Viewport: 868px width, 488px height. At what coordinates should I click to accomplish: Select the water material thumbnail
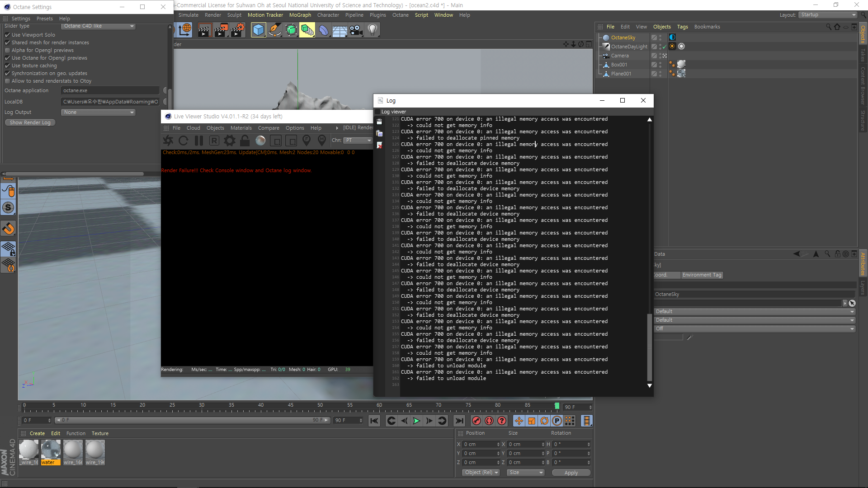pos(51,450)
